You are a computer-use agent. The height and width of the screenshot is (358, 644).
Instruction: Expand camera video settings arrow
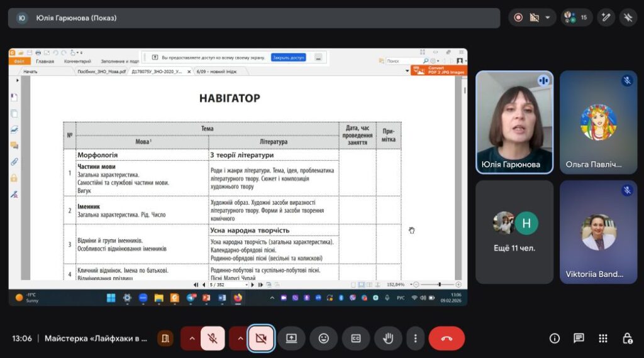coord(240,339)
